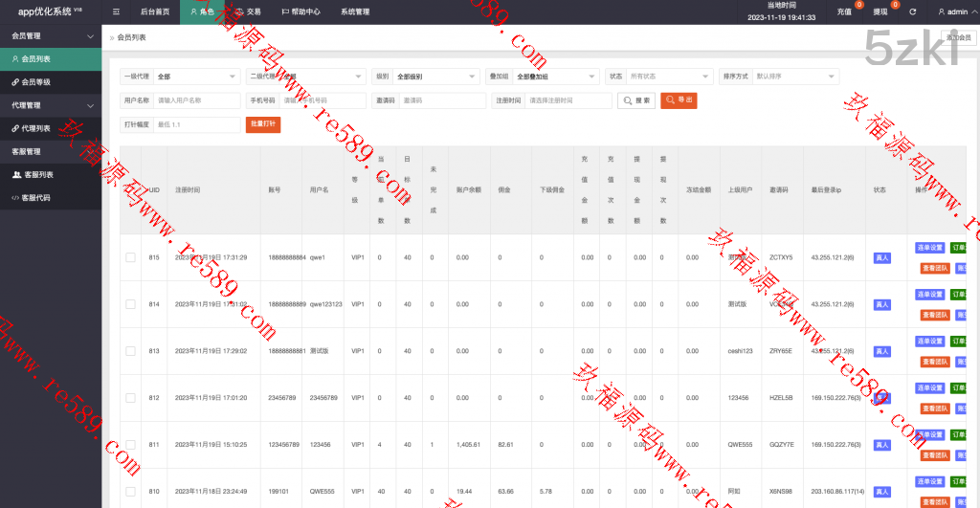Open the 一级代理 dropdown
The image size is (980, 508).
coord(196,77)
